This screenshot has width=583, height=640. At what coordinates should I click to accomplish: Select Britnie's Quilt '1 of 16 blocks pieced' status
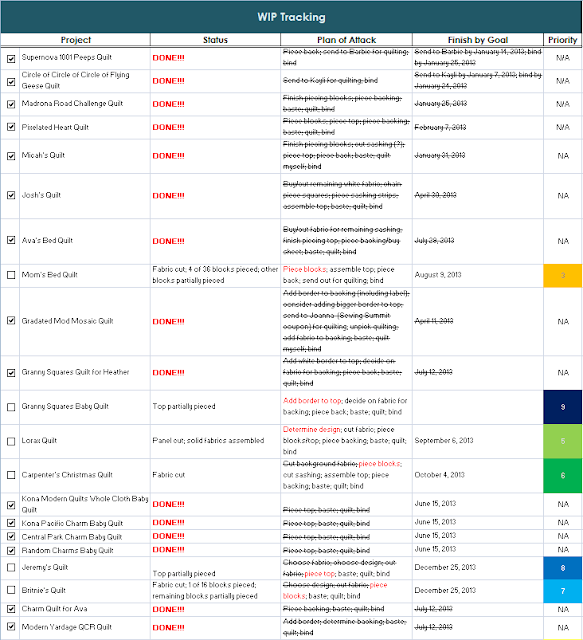tap(215, 591)
